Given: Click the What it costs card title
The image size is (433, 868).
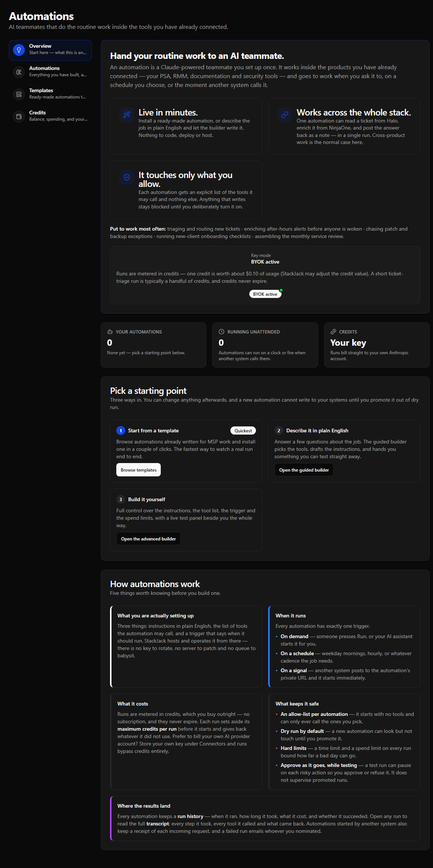Looking at the screenshot, I should coord(133,704).
